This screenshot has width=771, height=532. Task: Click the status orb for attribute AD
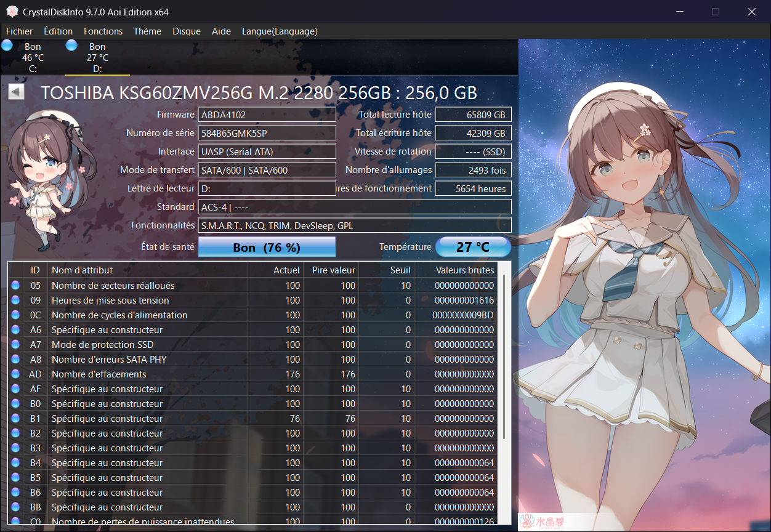click(x=15, y=374)
